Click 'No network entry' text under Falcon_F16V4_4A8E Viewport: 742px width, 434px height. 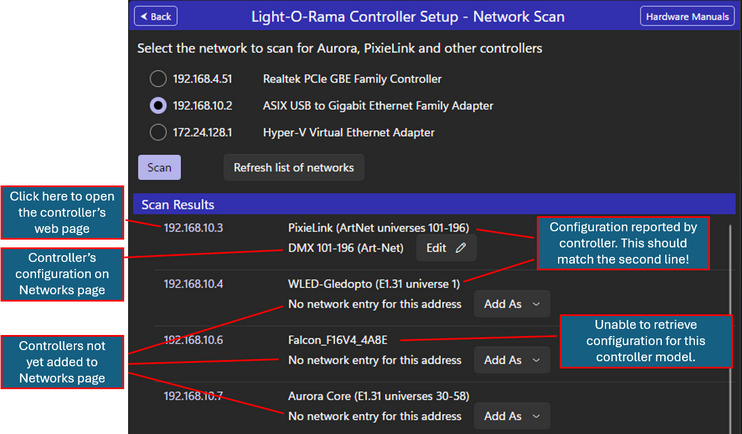(374, 360)
